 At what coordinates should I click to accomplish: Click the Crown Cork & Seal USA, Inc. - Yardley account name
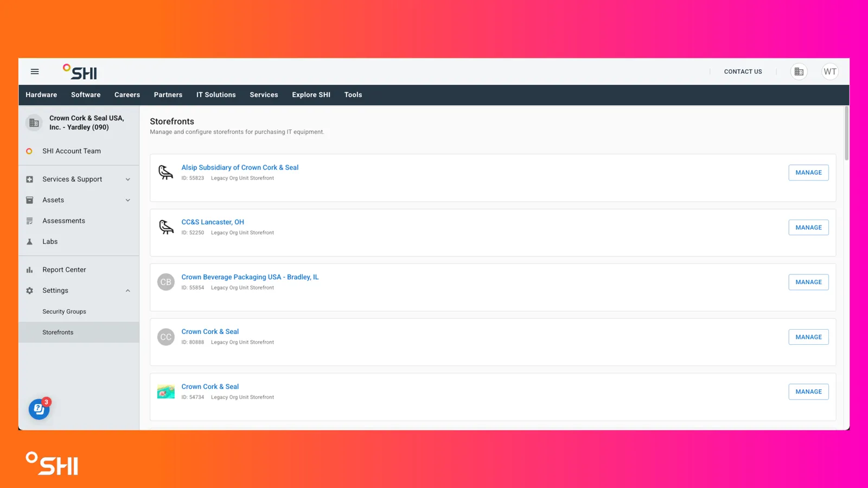pos(87,123)
